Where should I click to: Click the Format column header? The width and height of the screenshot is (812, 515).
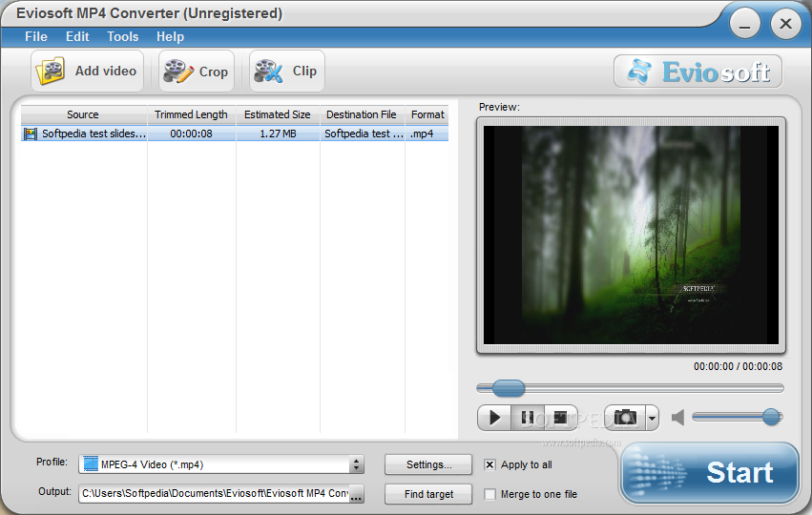427,114
